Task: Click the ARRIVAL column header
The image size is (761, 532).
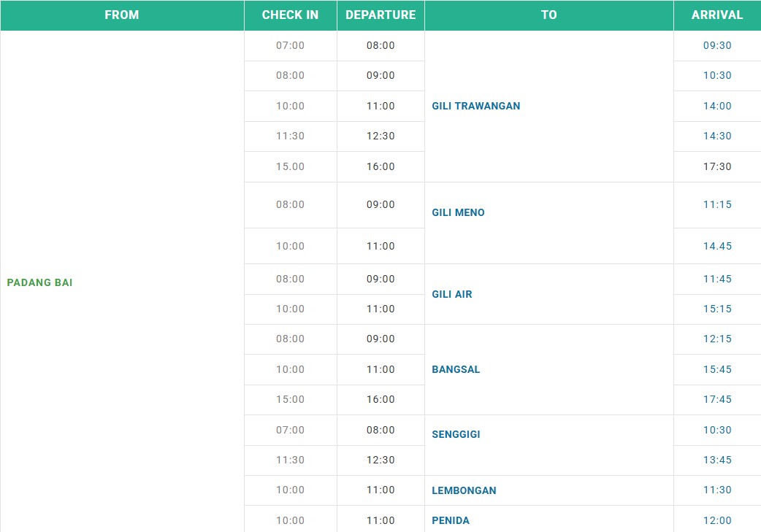Action: 716,15
